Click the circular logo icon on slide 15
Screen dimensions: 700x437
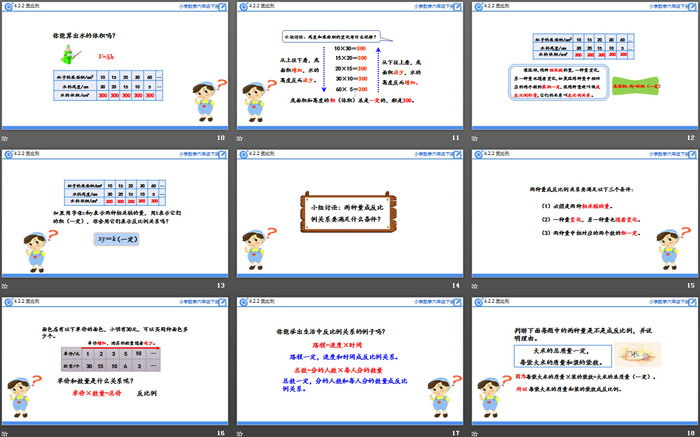click(x=479, y=155)
